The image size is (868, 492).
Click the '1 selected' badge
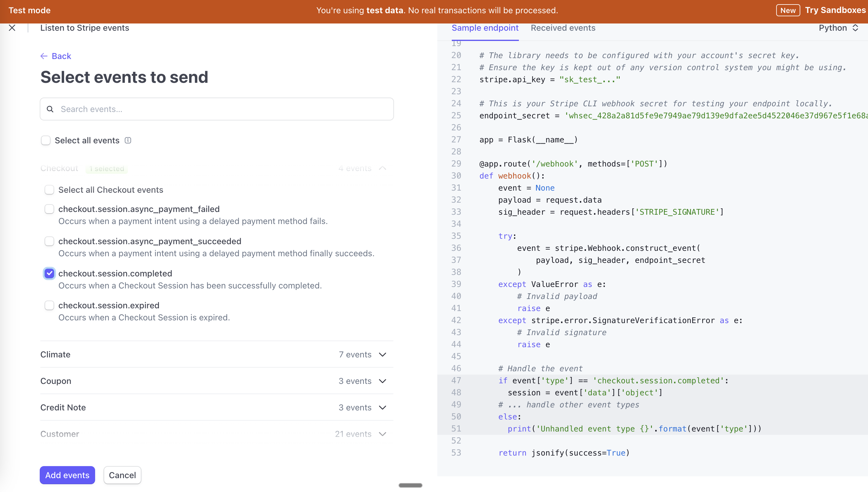107,168
